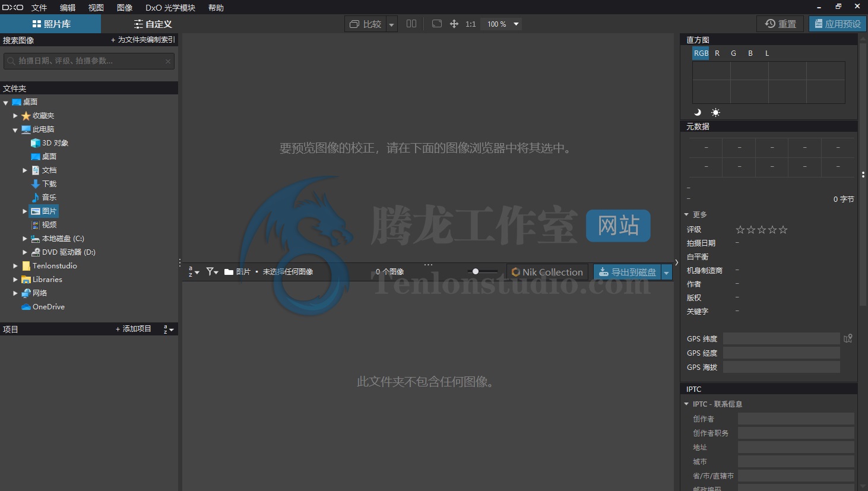This screenshot has width=868, height=491.
Task: Select the G histogram channel
Action: point(734,53)
